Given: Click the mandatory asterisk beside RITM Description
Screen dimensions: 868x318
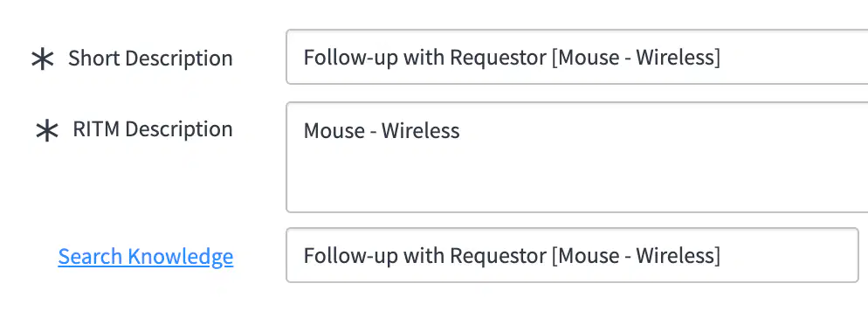Looking at the screenshot, I should (x=46, y=131).
